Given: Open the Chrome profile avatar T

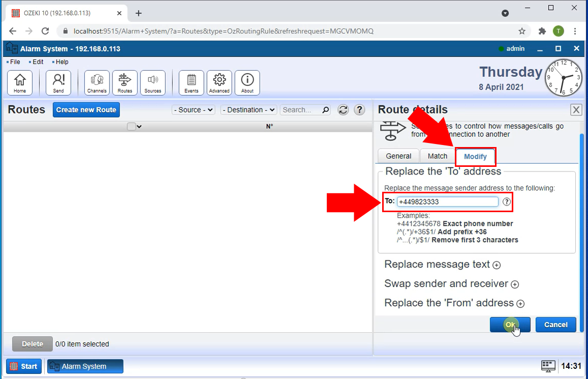Looking at the screenshot, I should tap(559, 31).
